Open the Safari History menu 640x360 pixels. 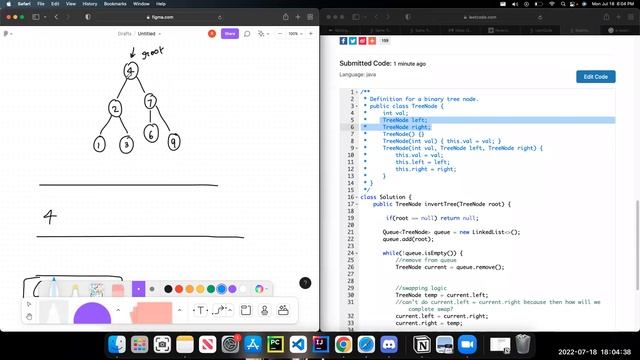tap(90, 4)
